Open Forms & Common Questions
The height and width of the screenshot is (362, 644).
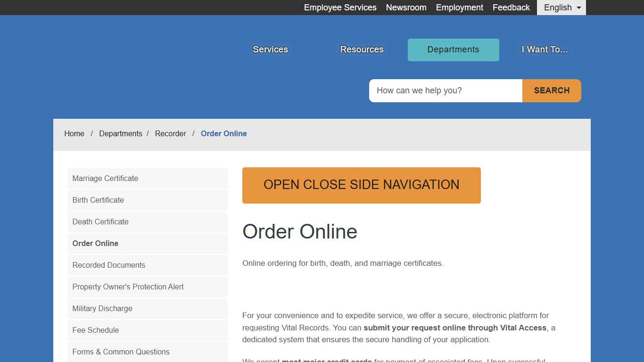pos(121,352)
